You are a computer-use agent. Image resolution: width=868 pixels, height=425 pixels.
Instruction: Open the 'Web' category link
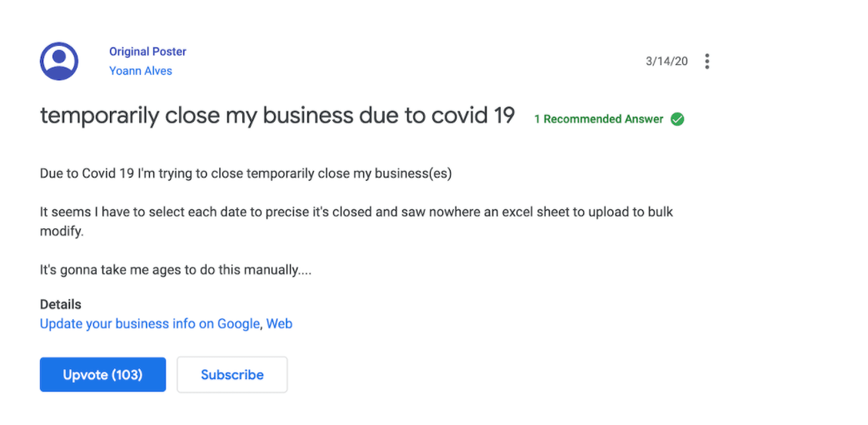(279, 323)
